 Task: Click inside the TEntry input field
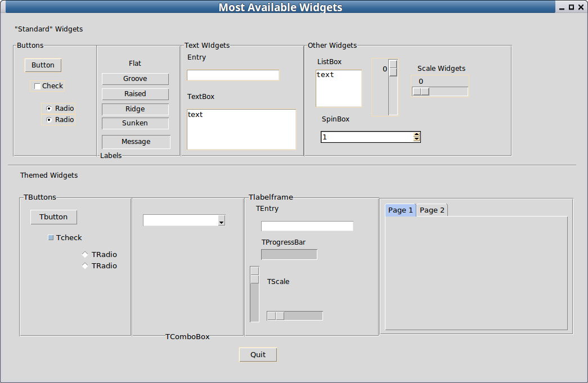[x=307, y=226]
